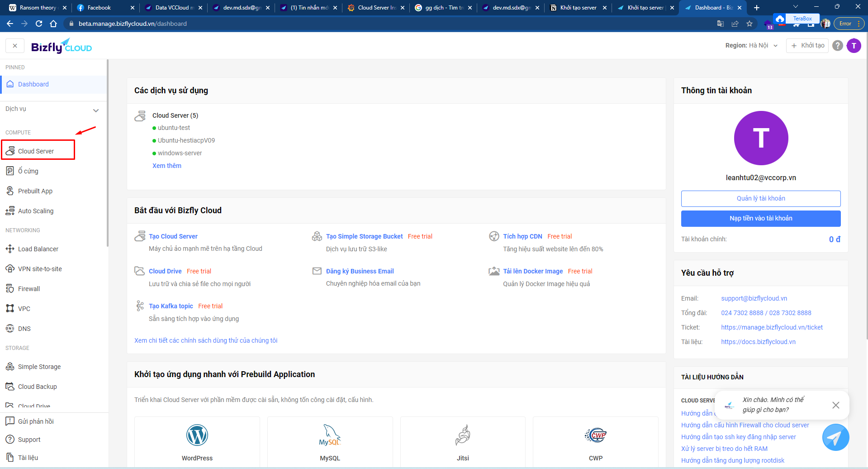This screenshot has height=469, width=868.
Task: Open the manage.bizflycloud.vn/ticket link
Action: pos(772,327)
